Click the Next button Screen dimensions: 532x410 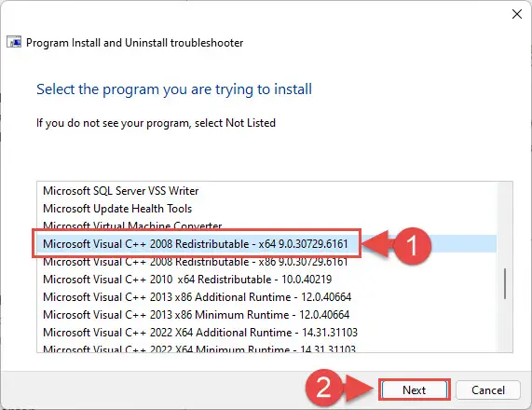(415, 390)
